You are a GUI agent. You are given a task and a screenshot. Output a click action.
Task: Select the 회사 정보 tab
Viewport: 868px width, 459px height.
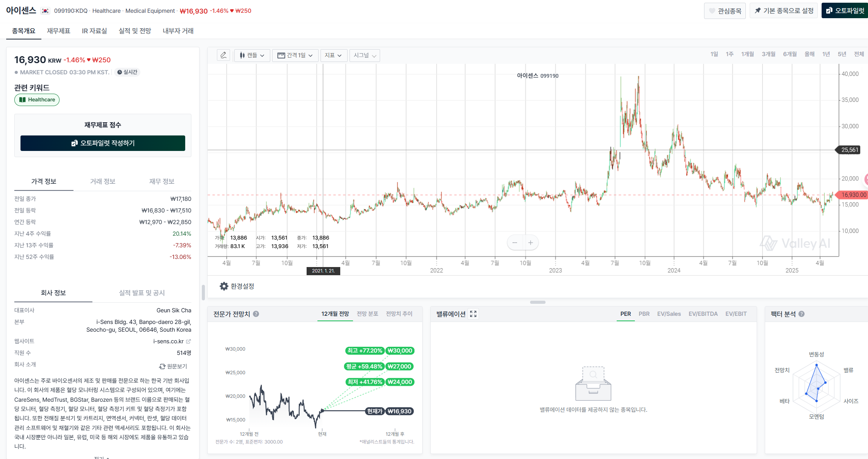[x=53, y=293]
